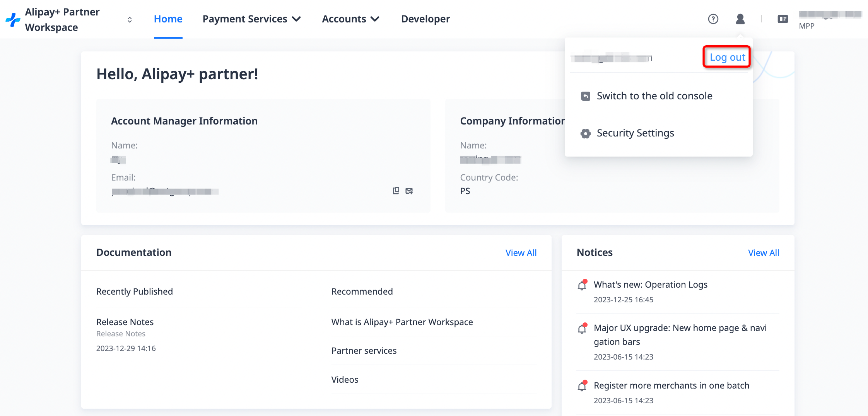Open the Developer menu item
Viewport: 868px width, 416px height.
click(x=425, y=19)
